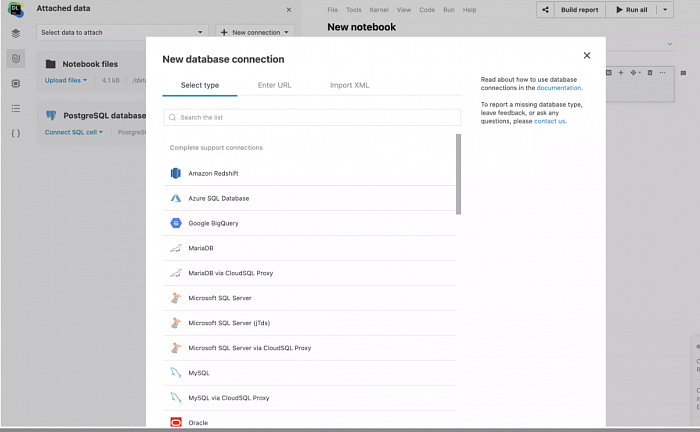Select Microsoft SQL Server (jTds) entry

pos(309,323)
